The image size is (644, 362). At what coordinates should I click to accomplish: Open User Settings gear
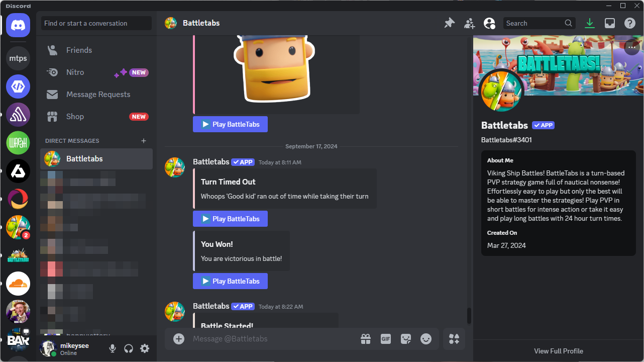coord(145,348)
